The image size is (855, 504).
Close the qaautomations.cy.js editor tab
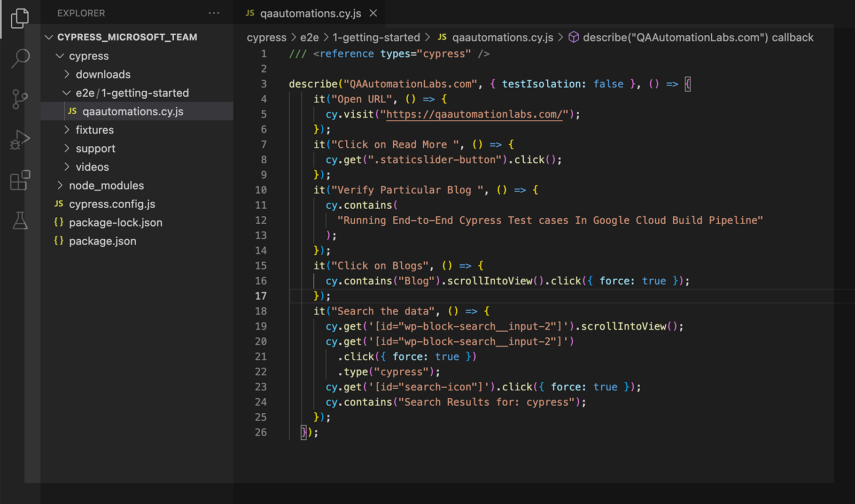pos(374,13)
